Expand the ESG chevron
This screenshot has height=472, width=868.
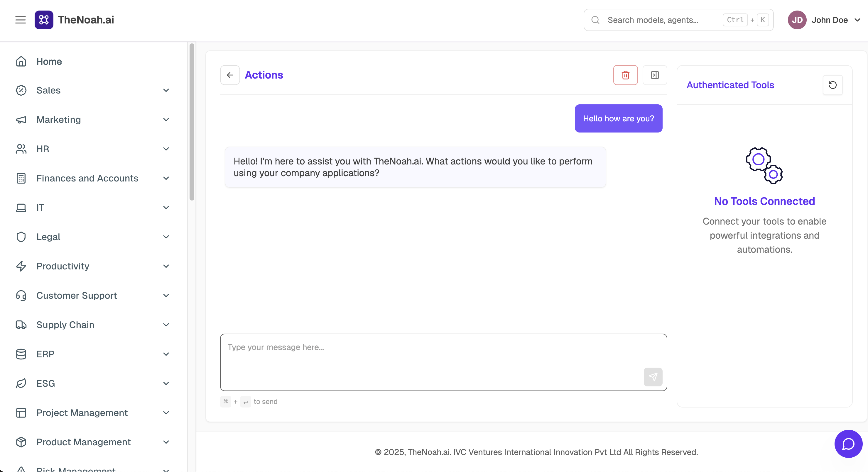coord(166,383)
